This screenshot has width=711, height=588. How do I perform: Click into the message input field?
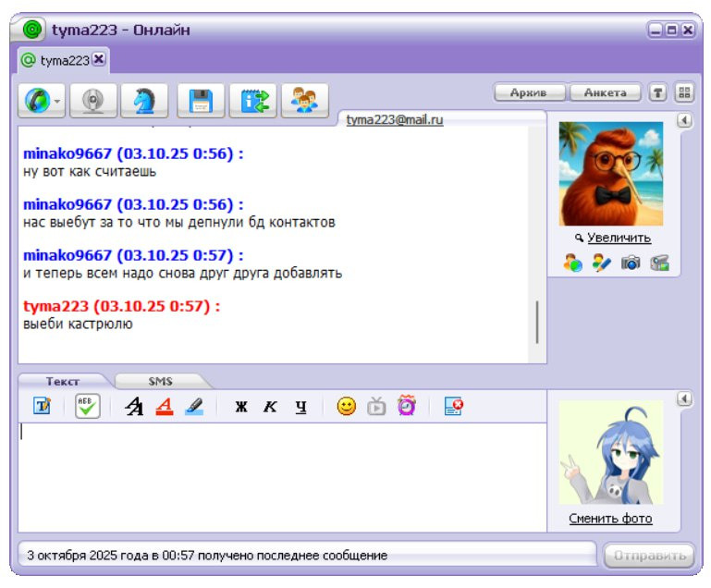(x=282, y=478)
